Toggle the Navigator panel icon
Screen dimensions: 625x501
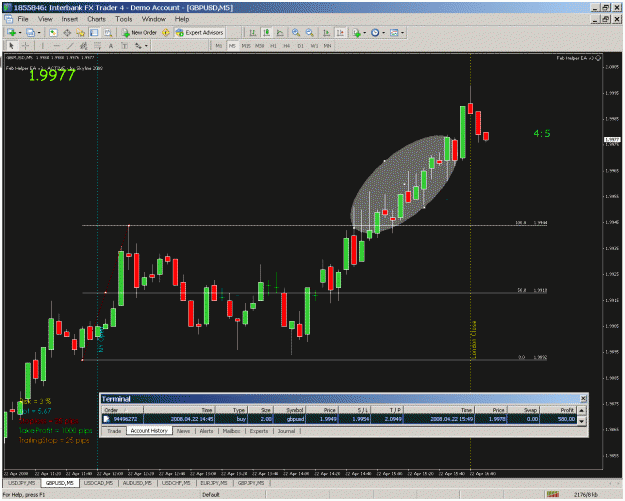(x=80, y=33)
